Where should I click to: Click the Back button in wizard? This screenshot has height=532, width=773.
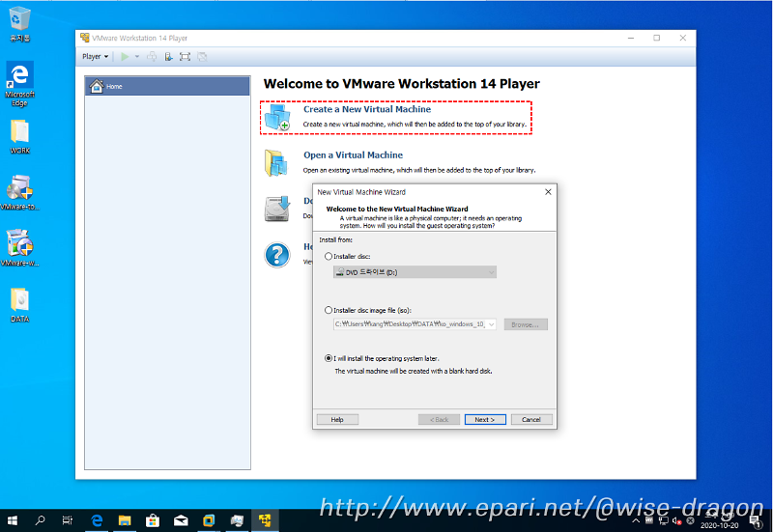(x=439, y=420)
